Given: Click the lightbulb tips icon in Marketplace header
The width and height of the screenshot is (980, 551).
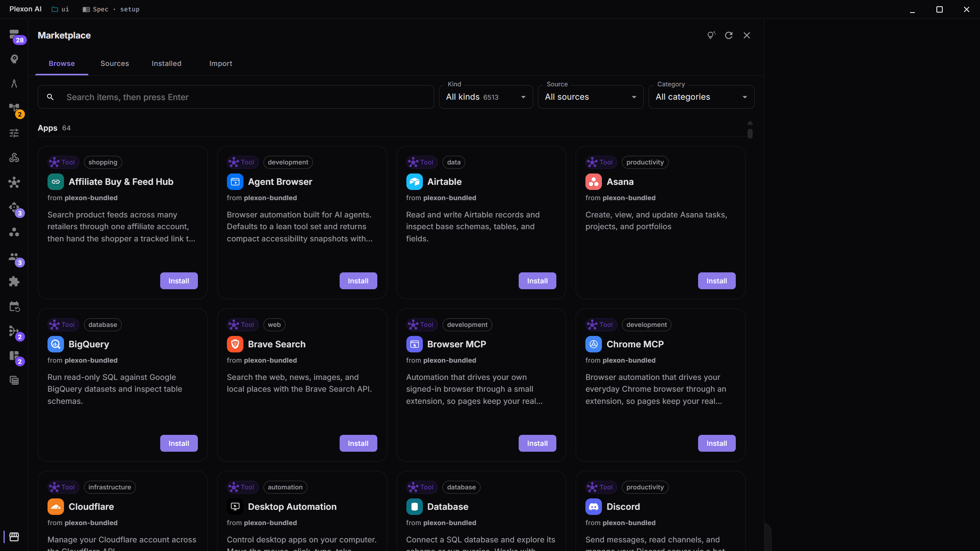Looking at the screenshot, I should click(711, 35).
